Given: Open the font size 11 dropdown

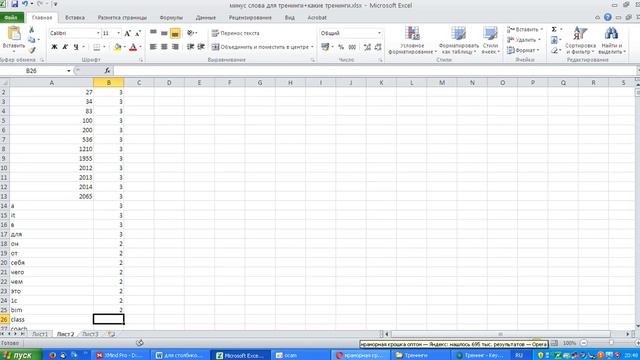Looking at the screenshot, I should (118, 33).
